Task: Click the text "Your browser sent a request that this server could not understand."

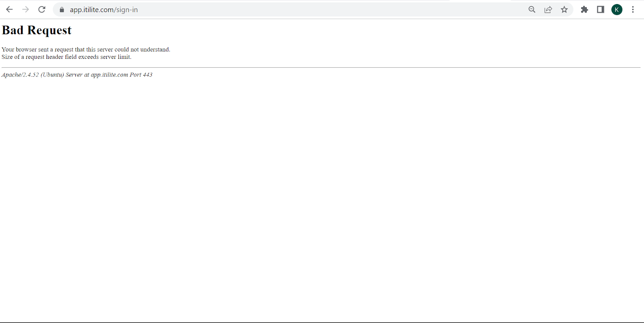Action: pyautogui.click(x=86, y=50)
